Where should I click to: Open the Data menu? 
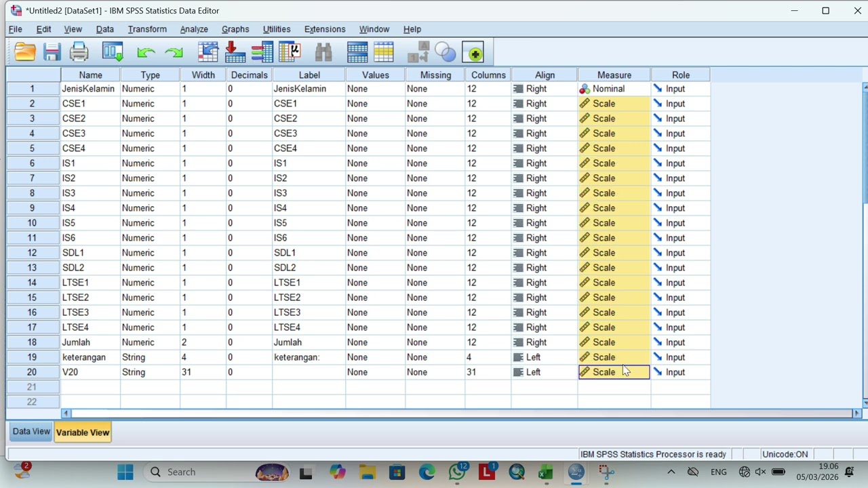pos(104,29)
